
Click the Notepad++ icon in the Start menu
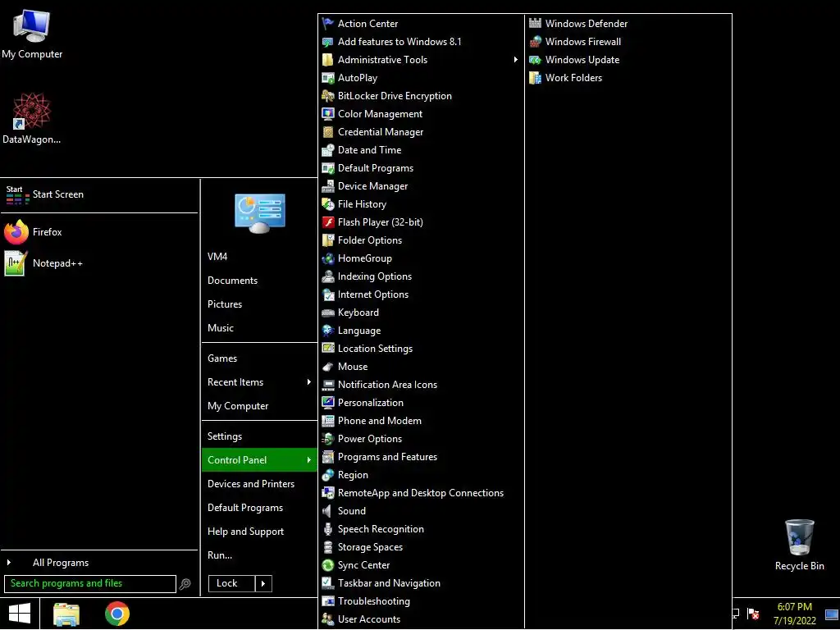(16, 263)
